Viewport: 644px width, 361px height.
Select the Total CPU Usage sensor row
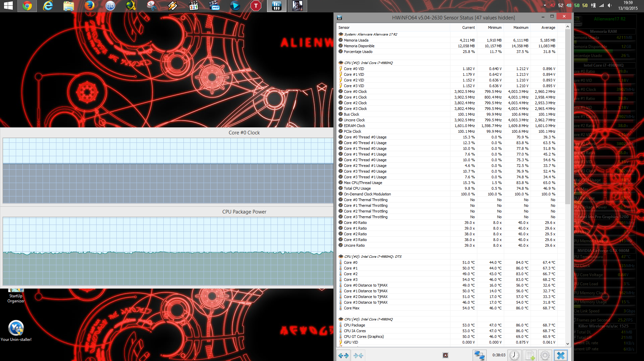click(x=447, y=188)
